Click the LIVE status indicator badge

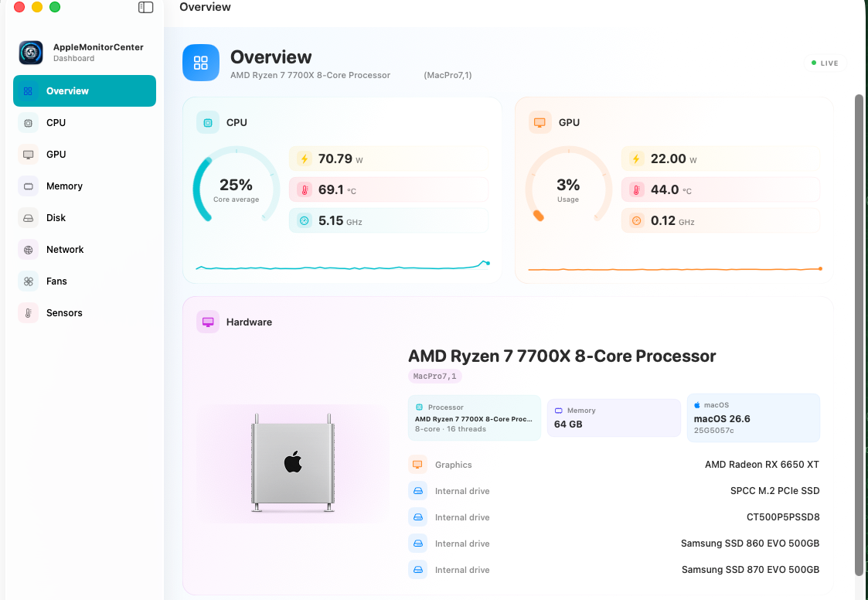pos(825,63)
